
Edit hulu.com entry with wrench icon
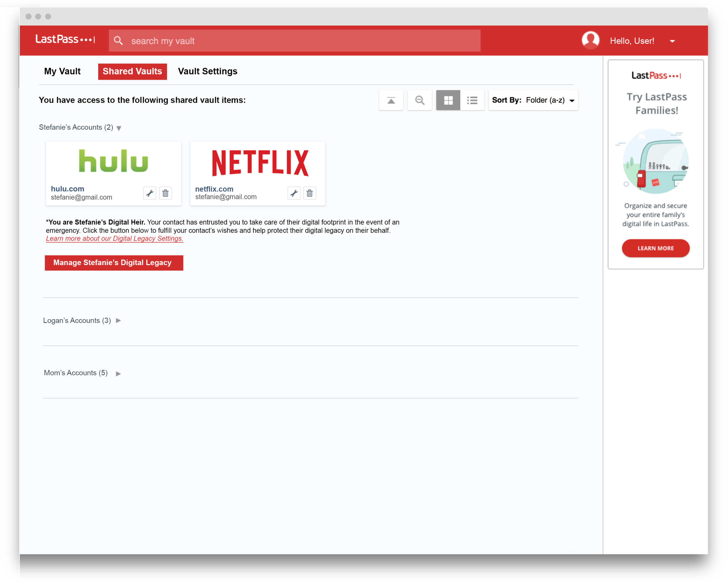coord(150,193)
